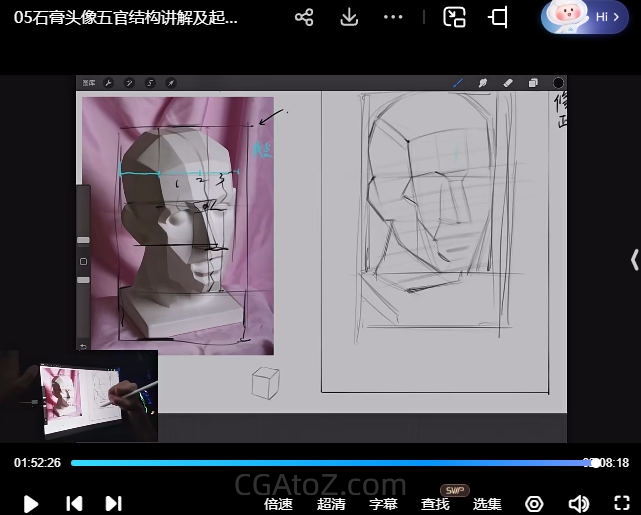Viewport: 641px width, 515px height.
Task: Click the window crop/resize icon at top
Action: point(498,18)
